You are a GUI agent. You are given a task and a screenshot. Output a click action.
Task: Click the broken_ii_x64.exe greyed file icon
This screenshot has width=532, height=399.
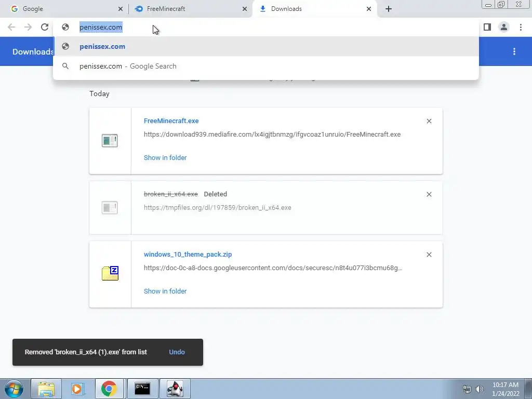[110, 208]
